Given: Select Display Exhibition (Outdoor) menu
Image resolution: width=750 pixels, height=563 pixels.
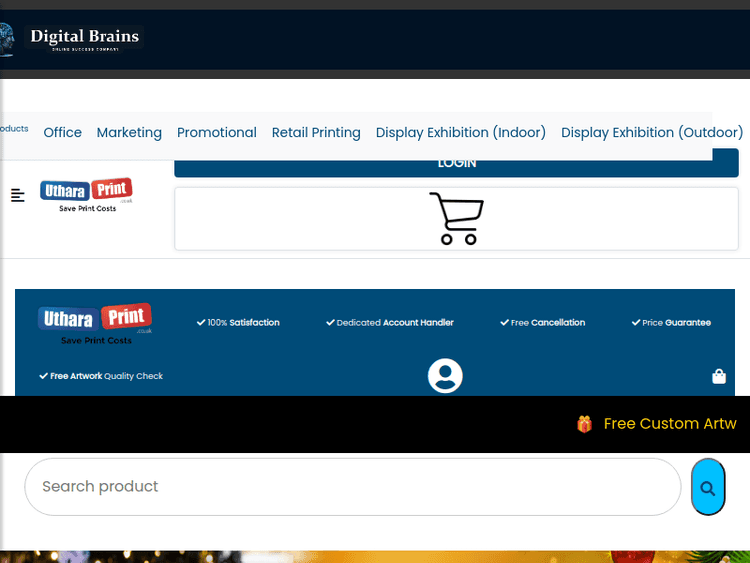Looking at the screenshot, I should 652,132.
